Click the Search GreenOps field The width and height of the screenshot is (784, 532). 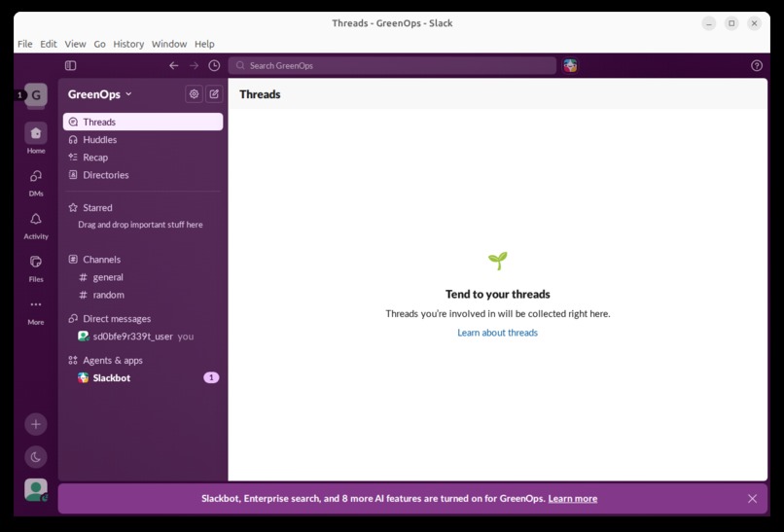[393, 65]
